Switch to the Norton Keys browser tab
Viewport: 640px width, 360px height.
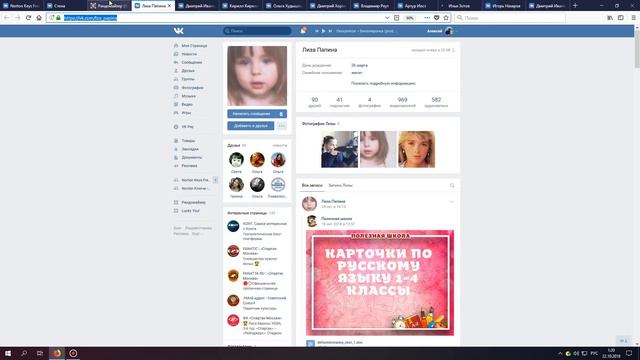(21, 6)
